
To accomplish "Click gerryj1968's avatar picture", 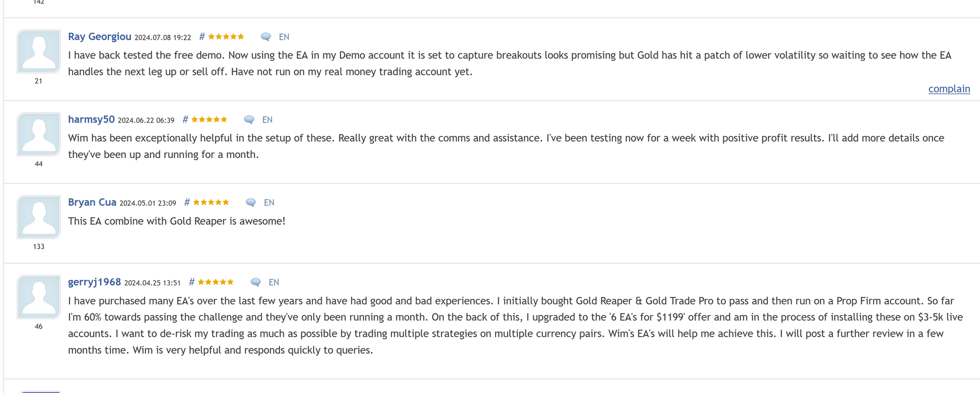I will pos(39,297).
